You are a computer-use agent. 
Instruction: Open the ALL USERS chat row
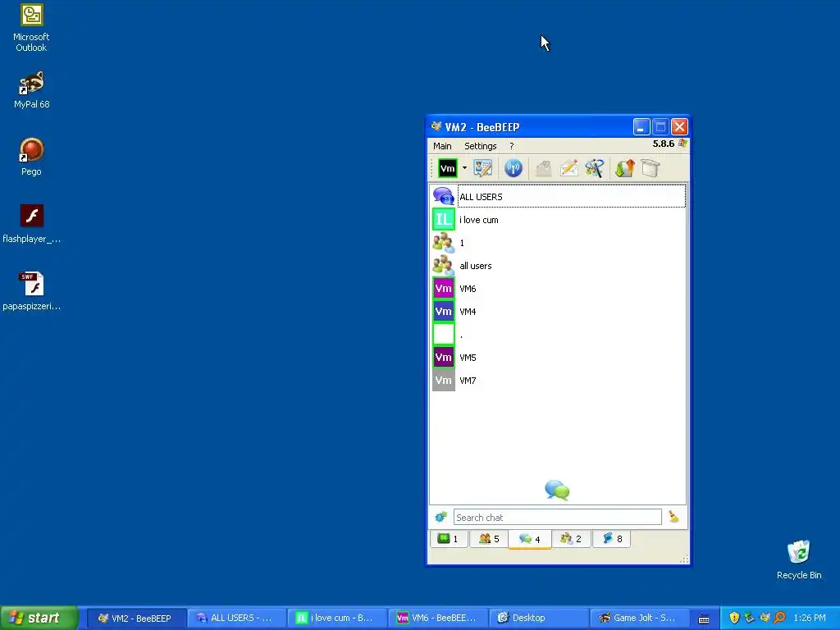tap(558, 197)
